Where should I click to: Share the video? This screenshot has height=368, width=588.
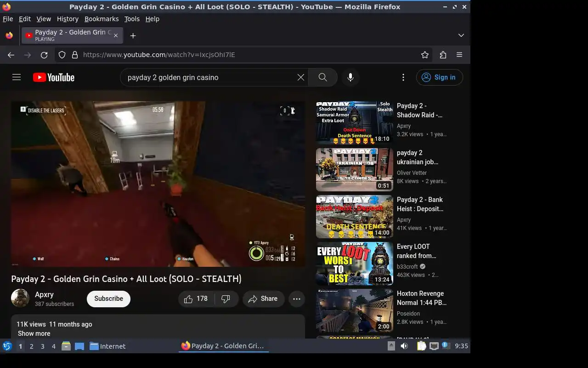[x=263, y=299]
